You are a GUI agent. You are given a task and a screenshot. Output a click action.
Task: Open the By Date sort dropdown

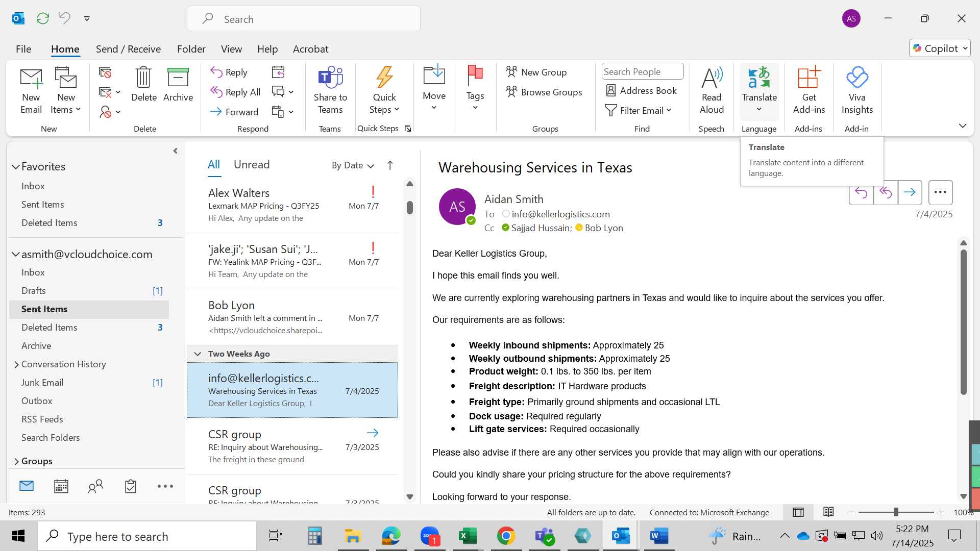(x=353, y=165)
